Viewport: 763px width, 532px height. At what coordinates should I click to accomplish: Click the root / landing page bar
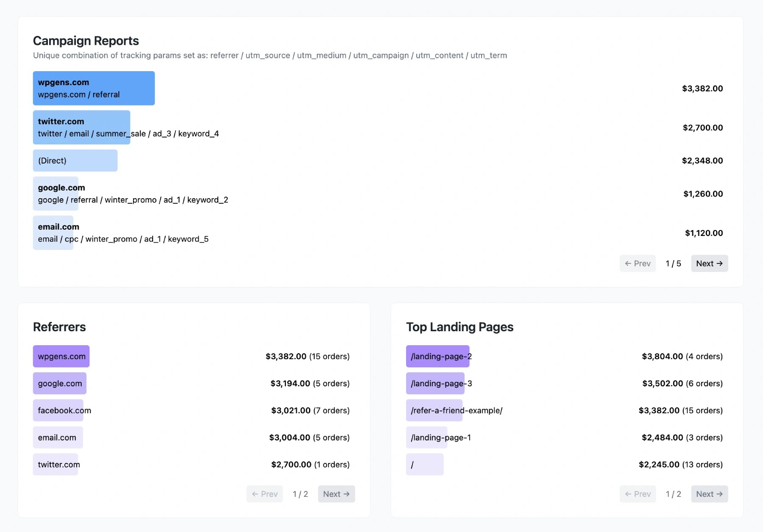pos(424,464)
